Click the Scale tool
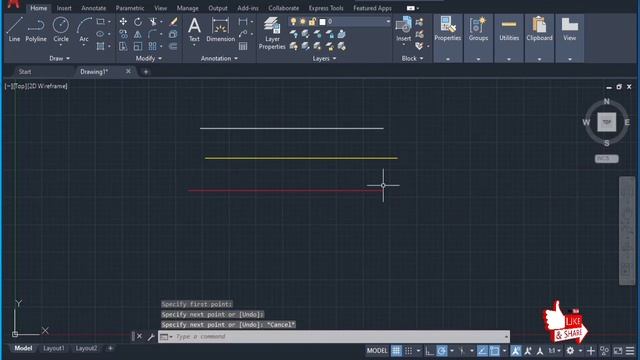Screen dimensions: 640x360 [x=138, y=47]
